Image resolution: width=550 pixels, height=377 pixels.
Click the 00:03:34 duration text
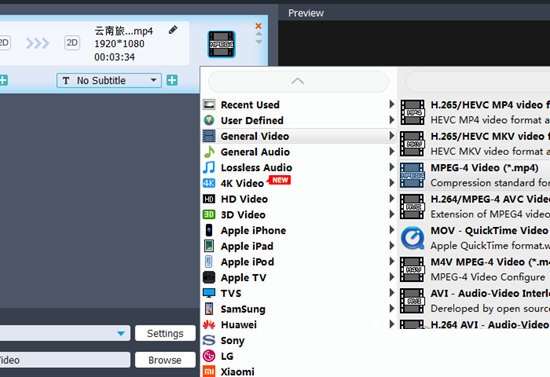coord(114,57)
